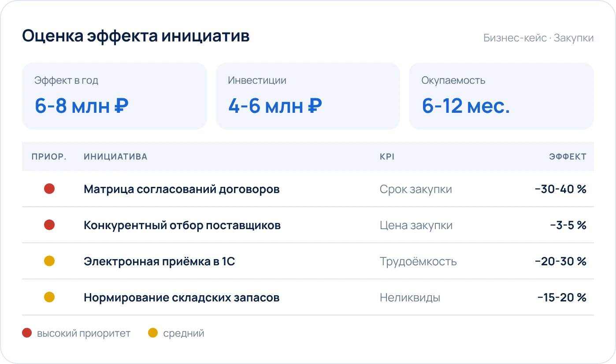
Task: Click the высокий приоритет legend label
Action: (84, 333)
